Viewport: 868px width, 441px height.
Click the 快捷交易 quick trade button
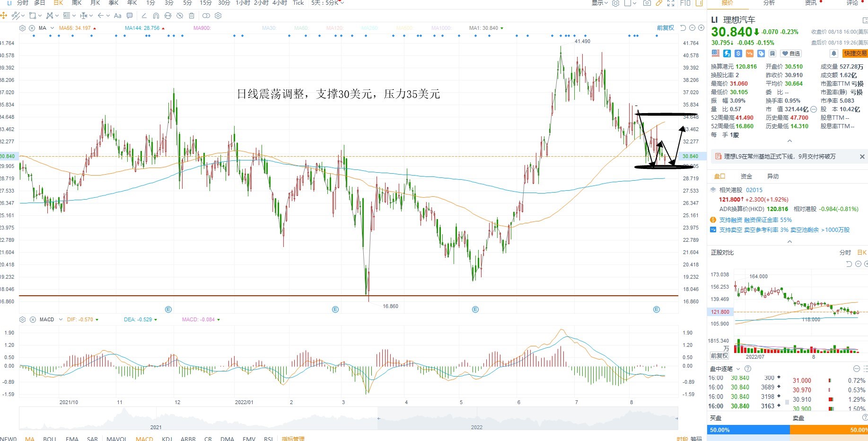pyautogui.click(x=855, y=53)
